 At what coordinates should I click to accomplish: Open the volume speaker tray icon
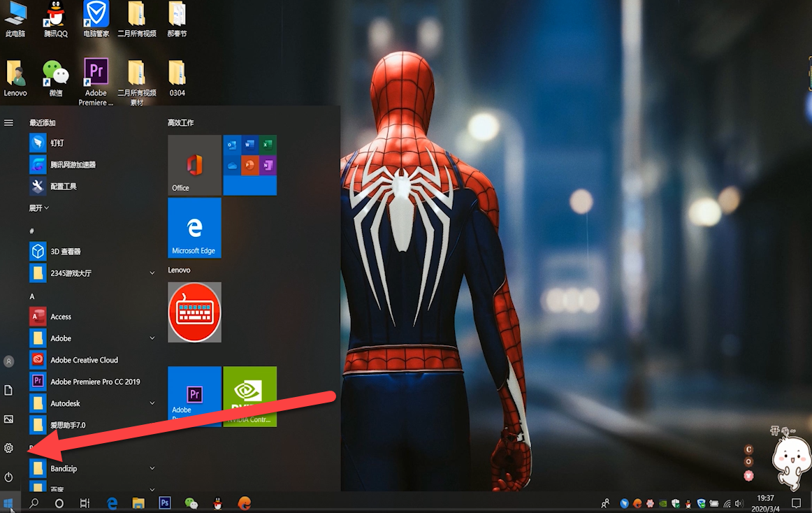pyautogui.click(x=739, y=503)
